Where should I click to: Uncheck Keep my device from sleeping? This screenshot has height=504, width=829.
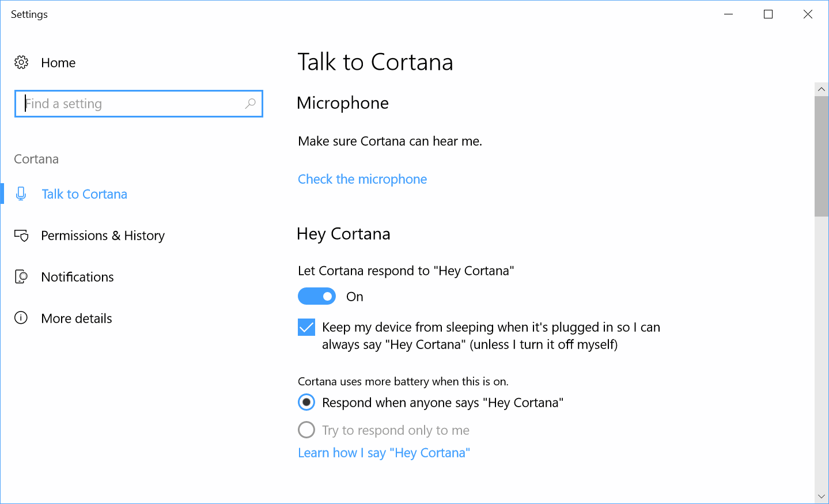(x=306, y=327)
